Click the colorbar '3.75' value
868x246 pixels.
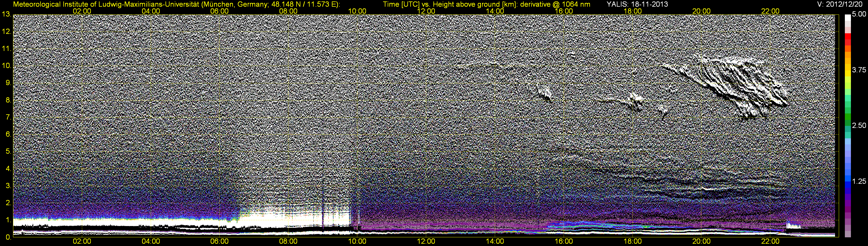coord(859,70)
